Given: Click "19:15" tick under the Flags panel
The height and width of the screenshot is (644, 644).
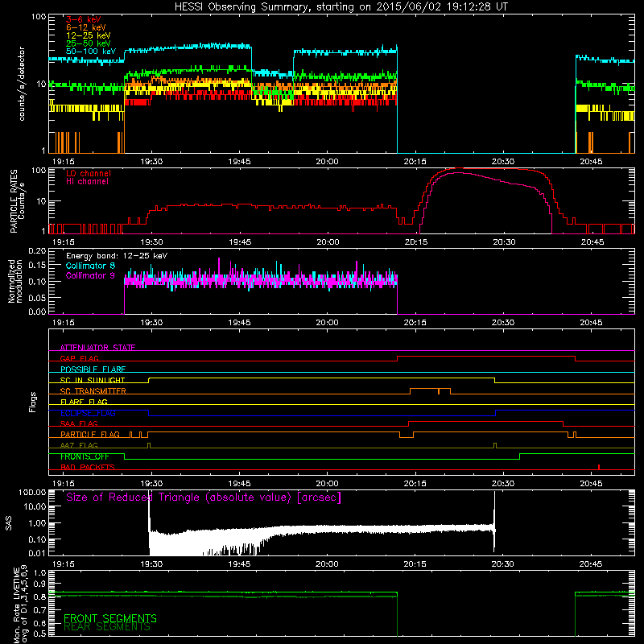Looking at the screenshot, I should pos(64,484).
